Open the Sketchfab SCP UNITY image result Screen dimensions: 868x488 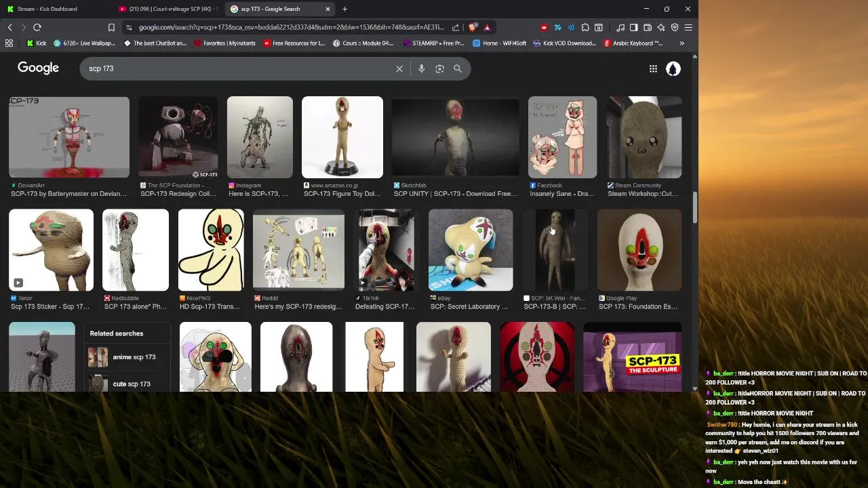[x=456, y=138]
